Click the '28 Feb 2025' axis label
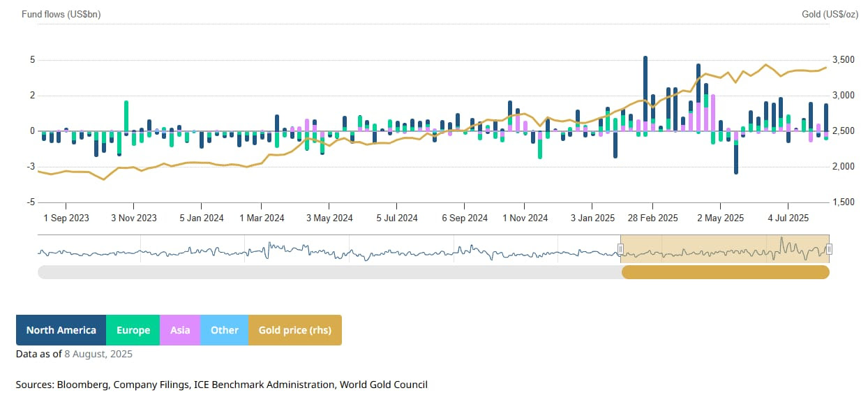The height and width of the screenshot is (402, 868). pyautogui.click(x=653, y=218)
